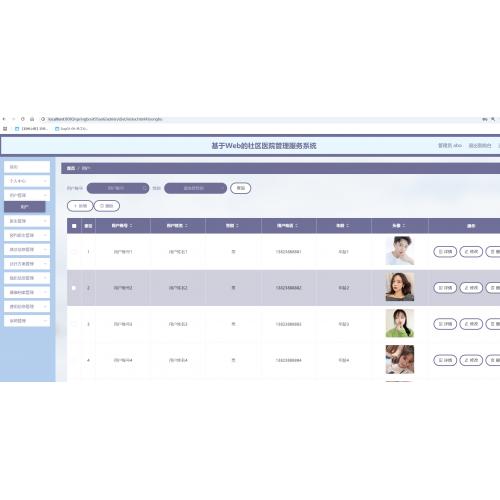Open the first item in sidebar menu
Screen dimensions: 500x500
click(x=27, y=167)
